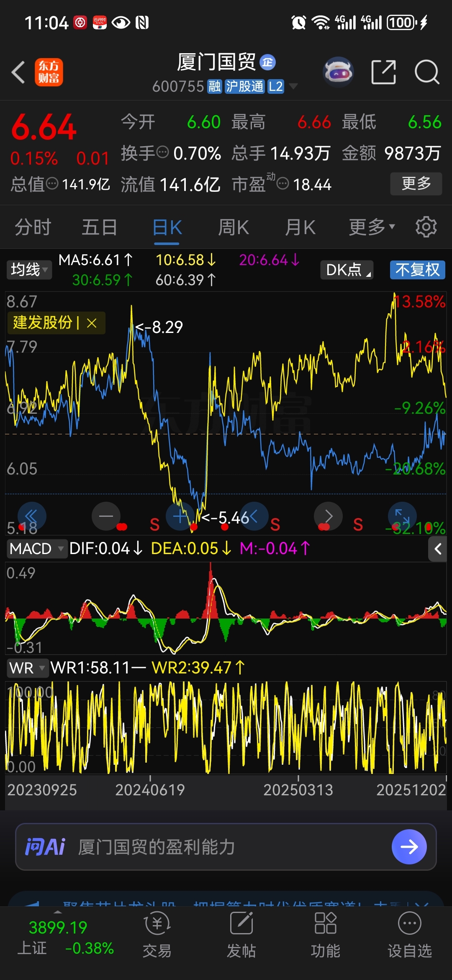Open the 东方财富 app logo
Viewport: 452px width, 980px height.
(x=49, y=72)
